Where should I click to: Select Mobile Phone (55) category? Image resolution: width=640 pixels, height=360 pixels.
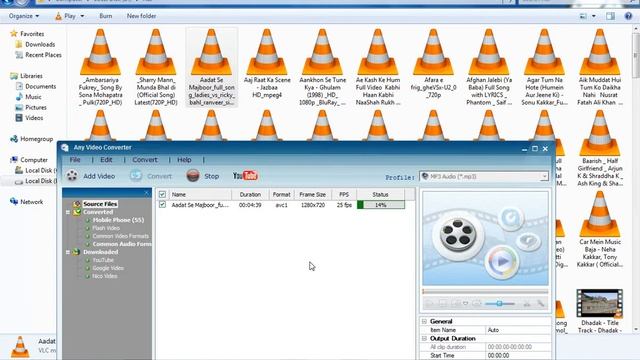coord(118,220)
